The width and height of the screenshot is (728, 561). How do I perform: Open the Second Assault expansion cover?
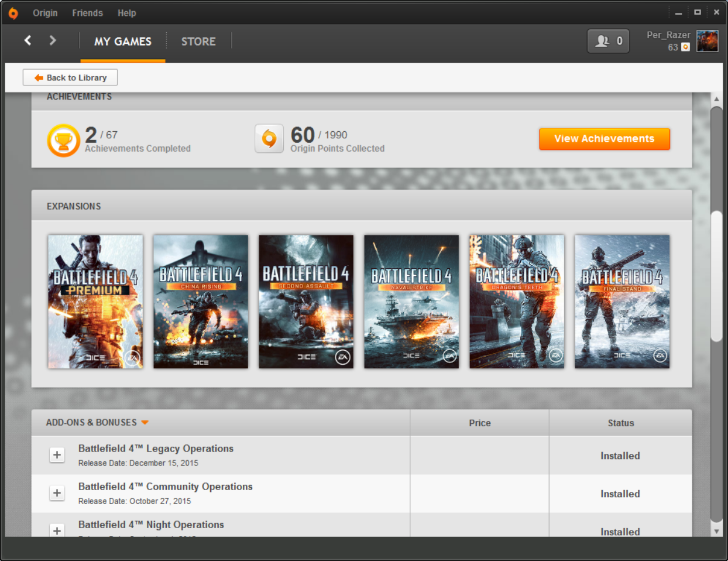click(306, 302)
